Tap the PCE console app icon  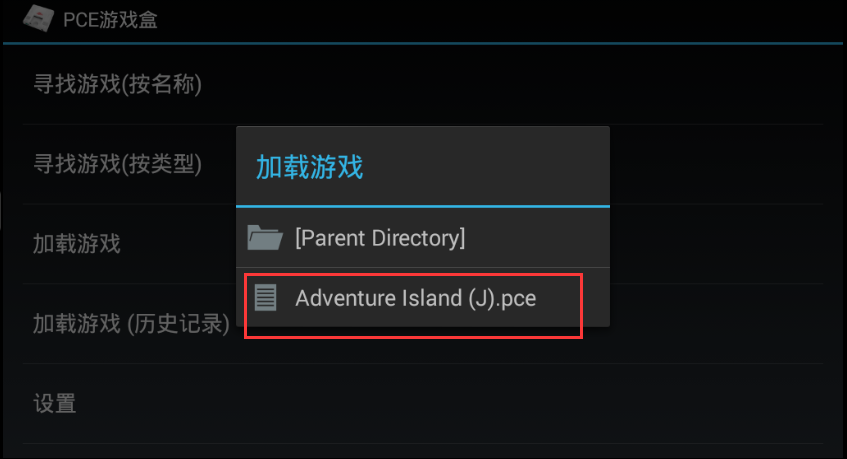[38, 18]
